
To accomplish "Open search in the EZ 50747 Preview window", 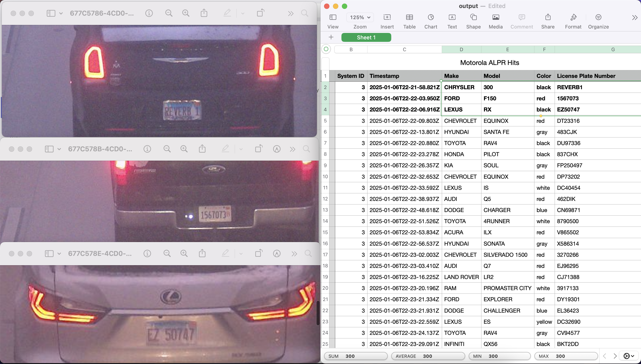I will [308, 253].
